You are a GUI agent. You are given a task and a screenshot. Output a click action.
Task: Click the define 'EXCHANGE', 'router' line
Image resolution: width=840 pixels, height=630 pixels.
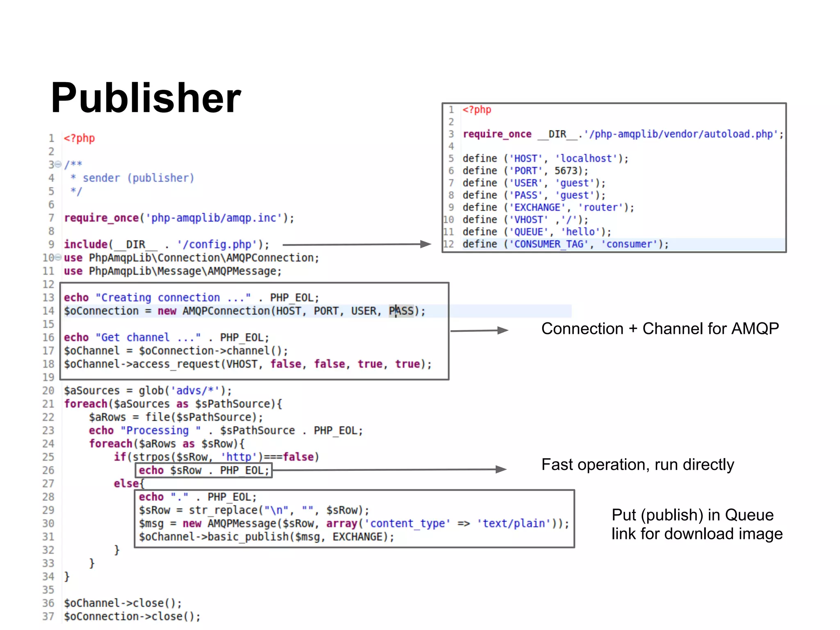(x=548, y=208)
